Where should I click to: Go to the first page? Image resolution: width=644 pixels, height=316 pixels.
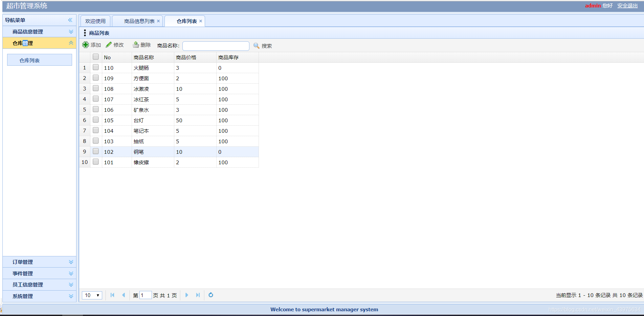pos(112,295)
